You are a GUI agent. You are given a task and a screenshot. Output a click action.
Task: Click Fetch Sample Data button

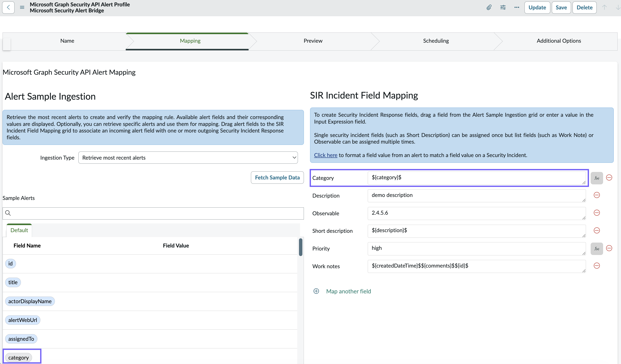point(277,178)
